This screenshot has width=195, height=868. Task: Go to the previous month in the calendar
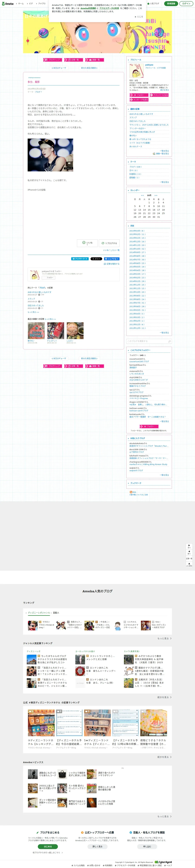click(142, 195)
